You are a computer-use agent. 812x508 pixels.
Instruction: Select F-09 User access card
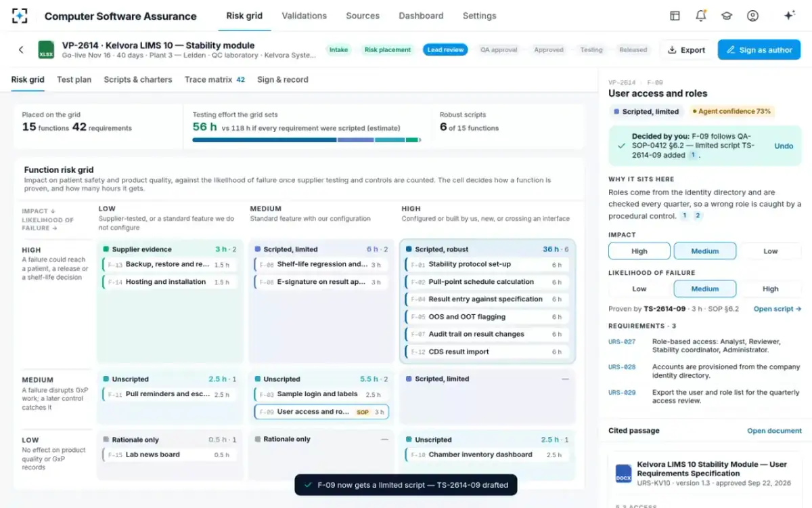pyautogui.click(x=321, y=412)
